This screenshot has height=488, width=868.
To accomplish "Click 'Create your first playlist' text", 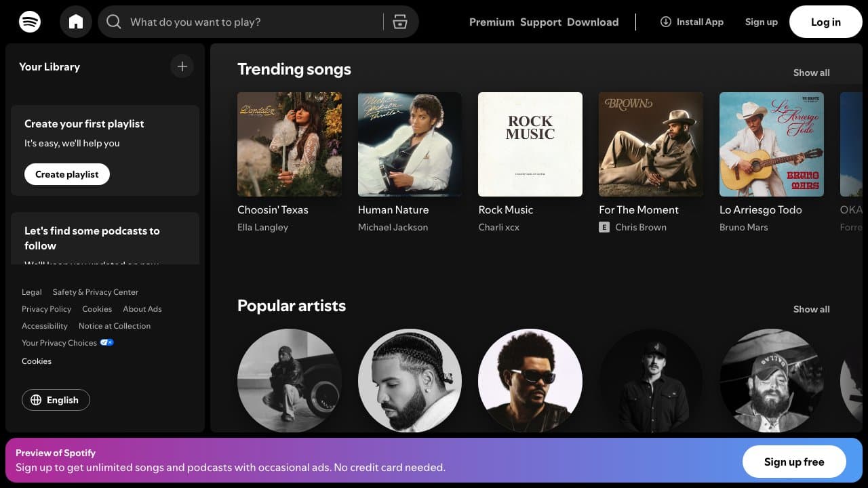I will [84, 124].
